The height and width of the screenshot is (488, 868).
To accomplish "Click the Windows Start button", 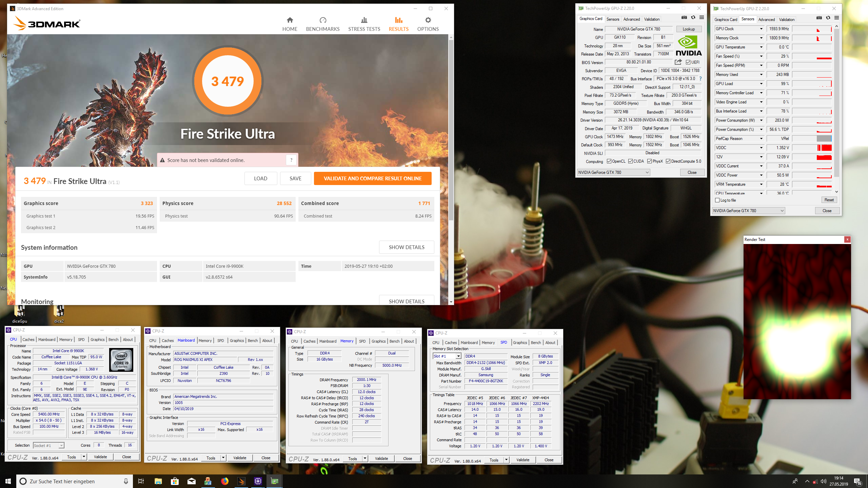I will click(x=8, y=481).
